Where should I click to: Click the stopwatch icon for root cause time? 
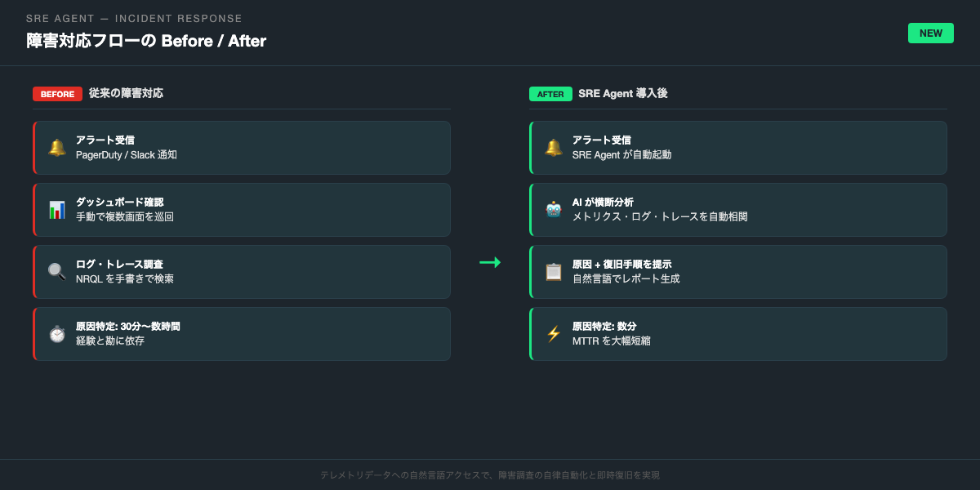point(57,334)
